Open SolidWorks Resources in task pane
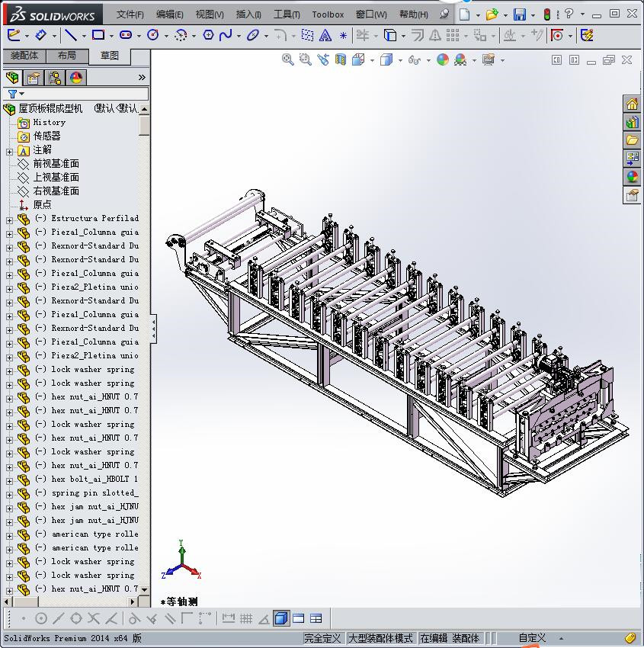 (x=632, y=104)
